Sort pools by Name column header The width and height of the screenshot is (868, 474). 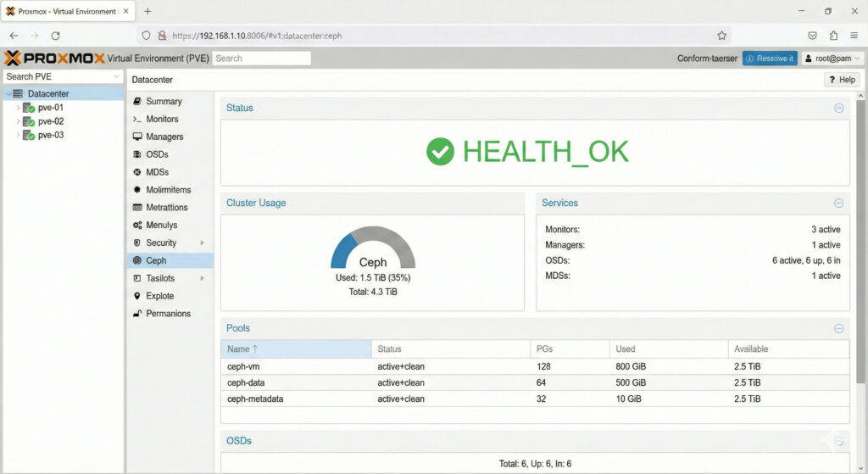pyautogui.click(x=296, y=349)
